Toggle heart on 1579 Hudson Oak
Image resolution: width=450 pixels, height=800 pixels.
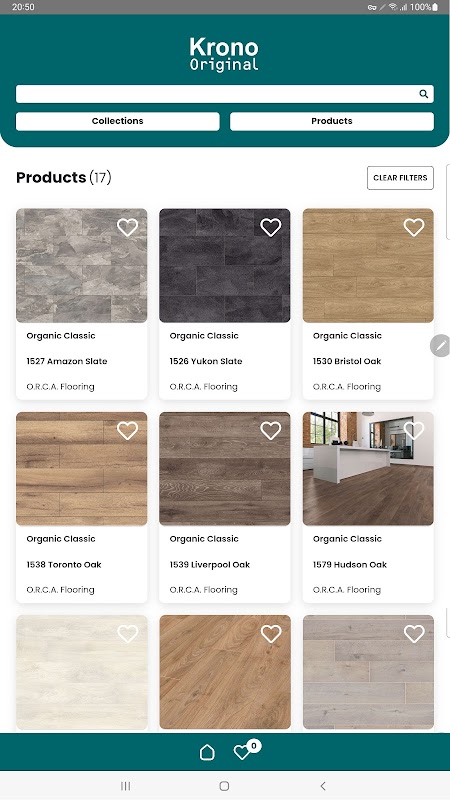[x=414, y=431]
